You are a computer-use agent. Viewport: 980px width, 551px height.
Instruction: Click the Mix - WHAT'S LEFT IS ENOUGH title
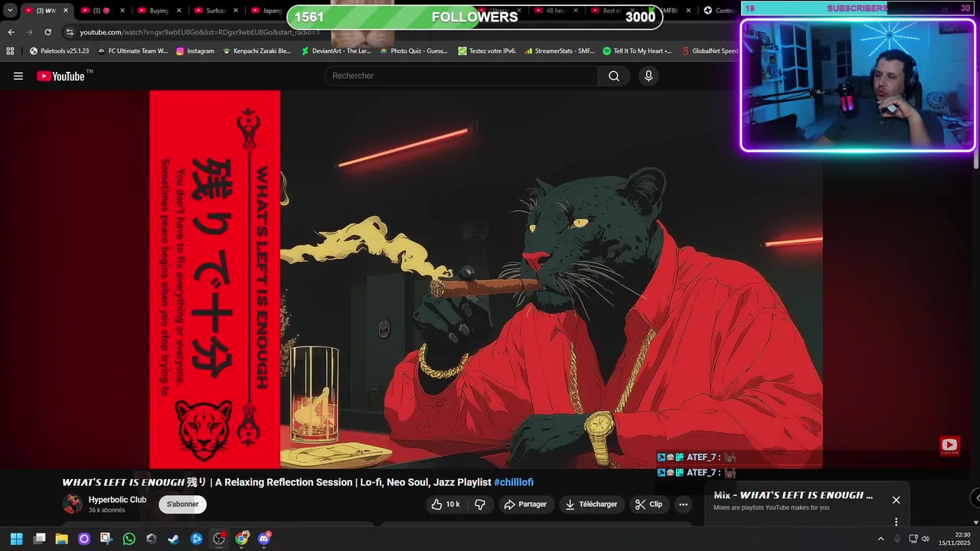tap(792, 495)
